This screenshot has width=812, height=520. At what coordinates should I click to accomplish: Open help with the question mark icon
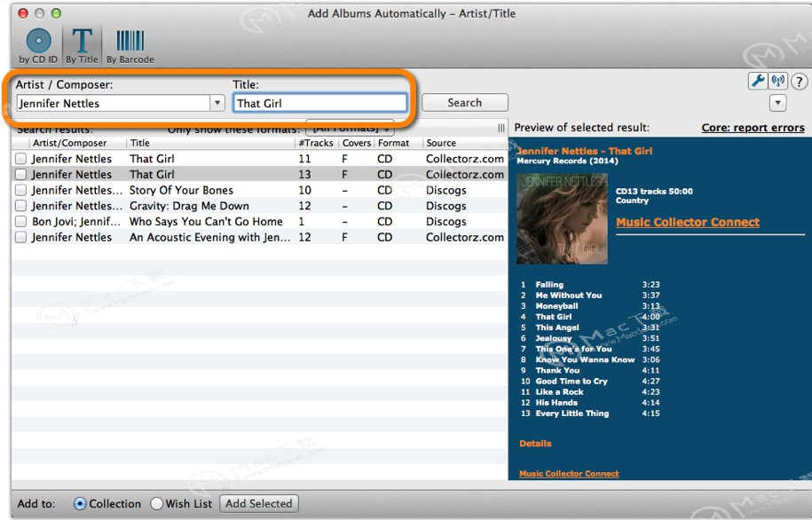799,82
